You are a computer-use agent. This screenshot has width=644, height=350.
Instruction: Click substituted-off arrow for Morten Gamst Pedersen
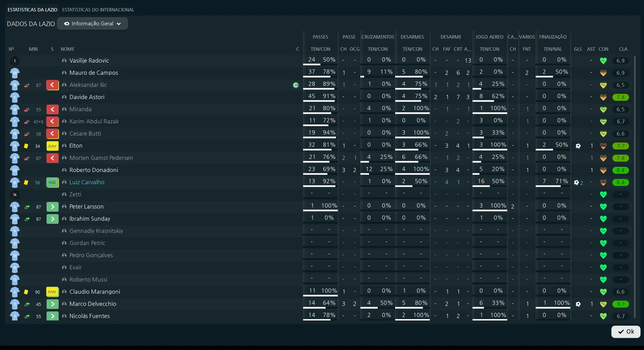[52, 158]
